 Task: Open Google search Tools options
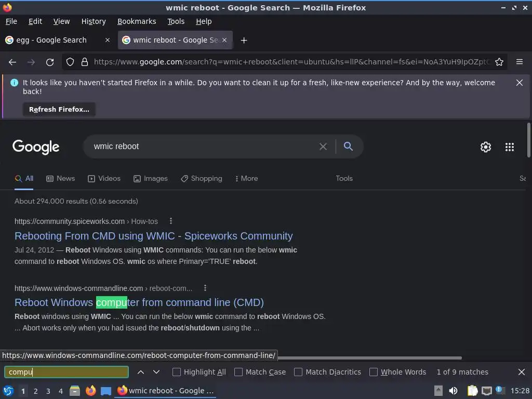344,179
